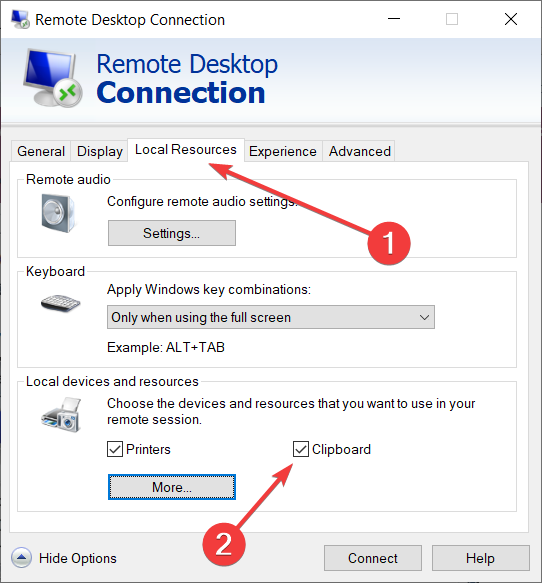Switch to the General tab
Image resolution: width=542 pixels, height=583 pixels.
click(x=41, y=151)
